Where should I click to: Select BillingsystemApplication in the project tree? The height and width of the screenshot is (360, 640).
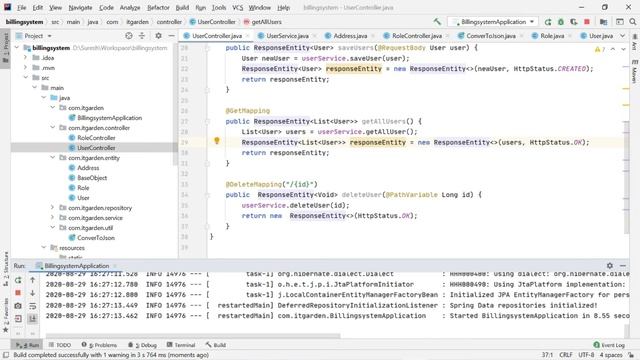(x=109, y=118)
